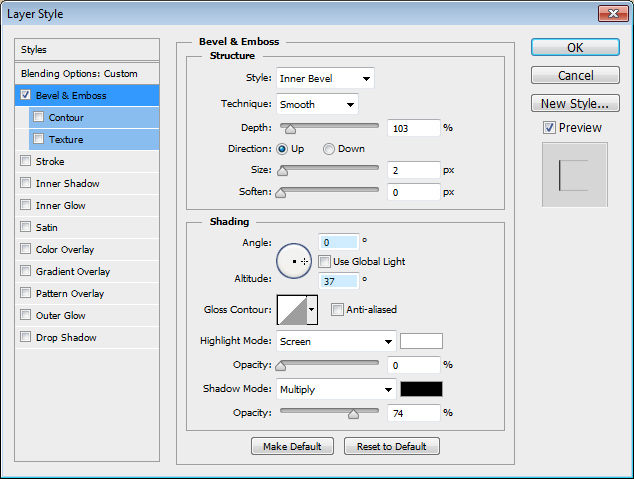Image resolution: width=634 pixels, height=479 pixels.
Task: Select Blending Options: Custom in list
Action: tap(80, 74)
